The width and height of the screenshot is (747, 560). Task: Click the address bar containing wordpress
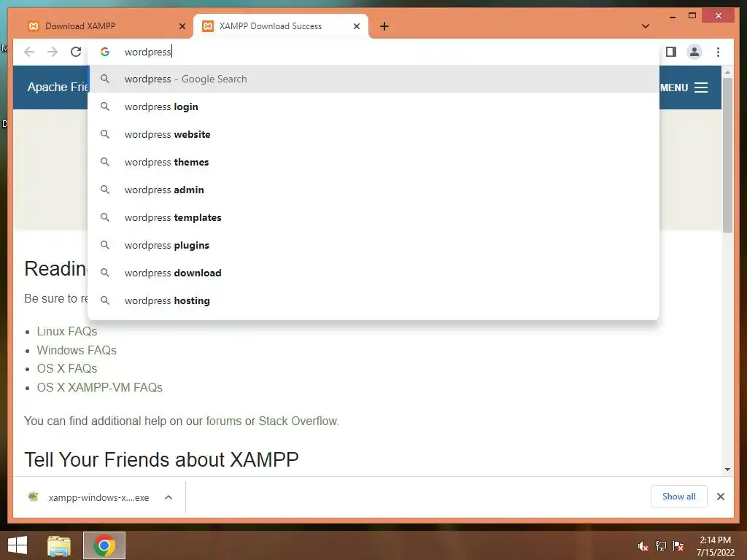[373, 52]
